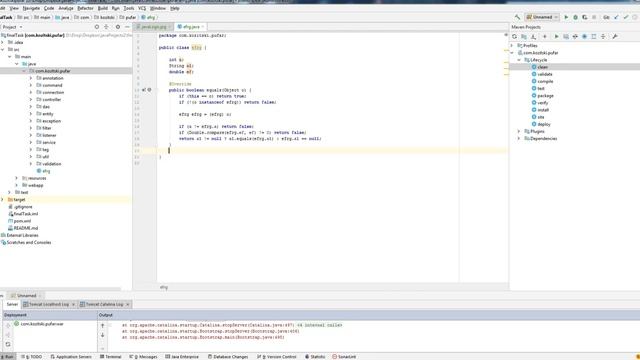
Task: Select the validate lifecycle goal
Action: (544, 74)
